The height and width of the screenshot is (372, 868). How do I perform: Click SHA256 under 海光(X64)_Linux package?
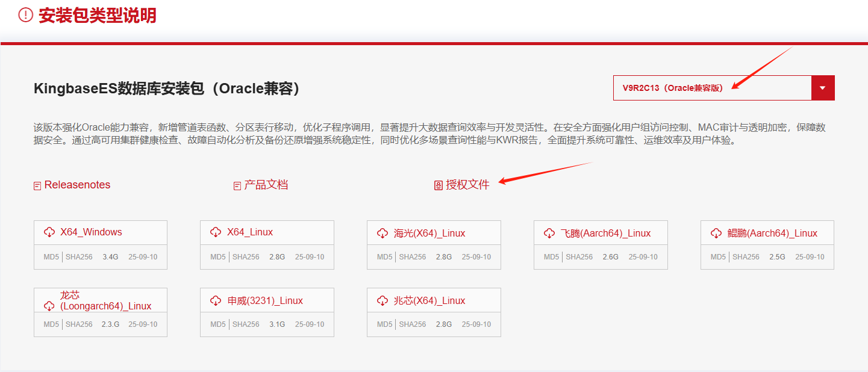413,257
